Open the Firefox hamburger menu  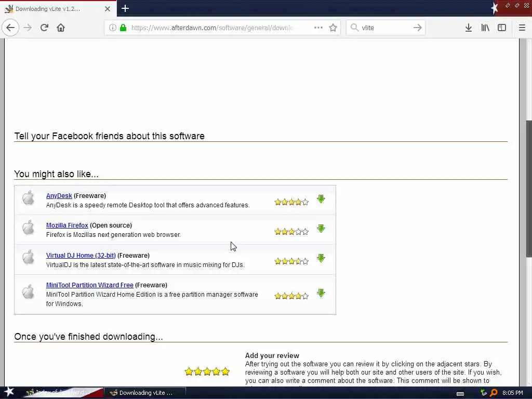click(x=522, y=28)
